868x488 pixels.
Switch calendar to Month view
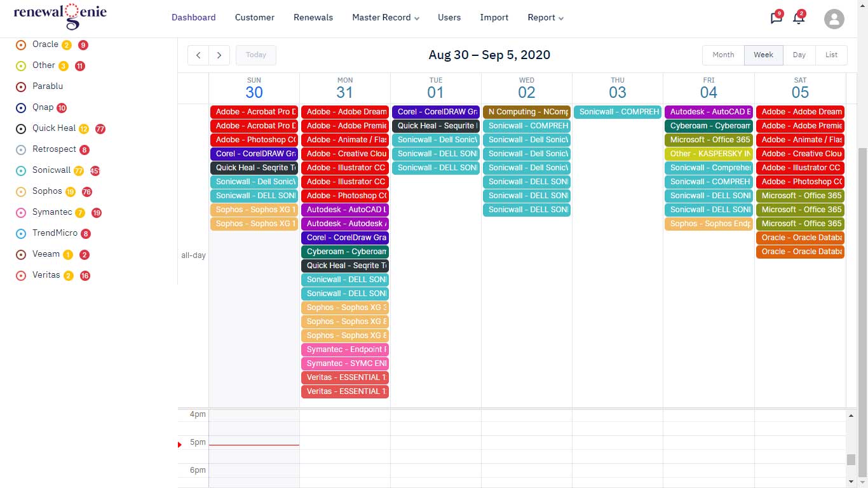point(723,55)
